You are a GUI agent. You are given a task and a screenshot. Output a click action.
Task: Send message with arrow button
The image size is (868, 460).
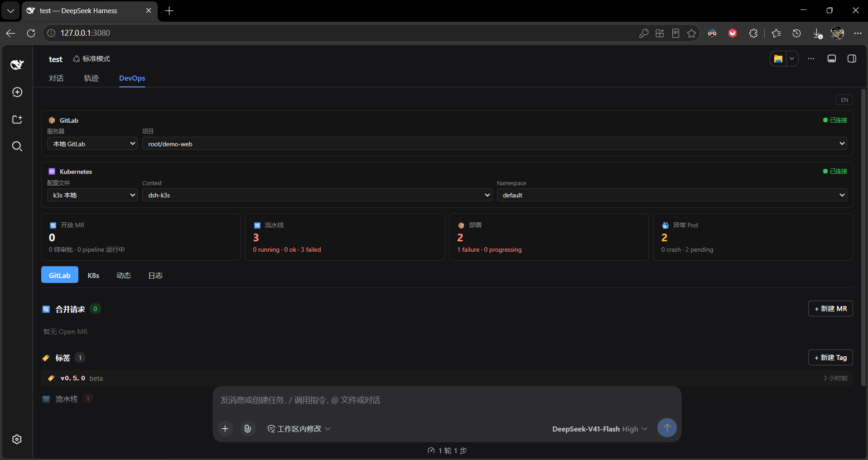coord(667,428)
